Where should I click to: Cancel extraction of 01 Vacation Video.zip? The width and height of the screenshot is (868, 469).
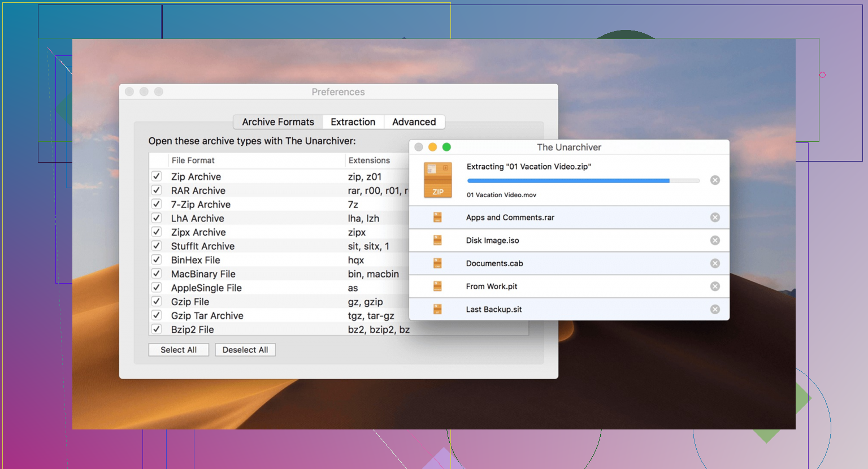(x=715, y=180)
